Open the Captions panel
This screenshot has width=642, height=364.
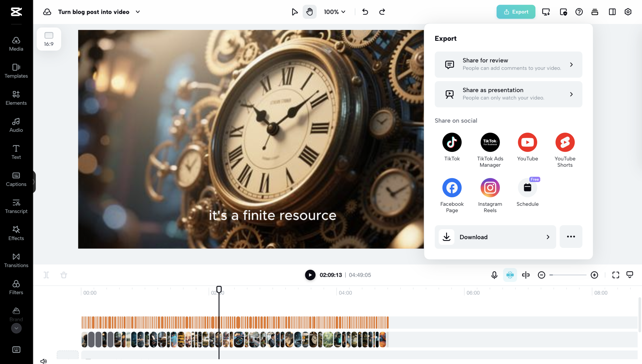pyautogui.click(x=16, y=179)
